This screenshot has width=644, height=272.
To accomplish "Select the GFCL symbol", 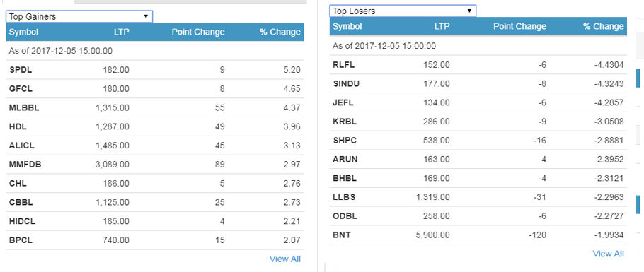I will (21, 88).
